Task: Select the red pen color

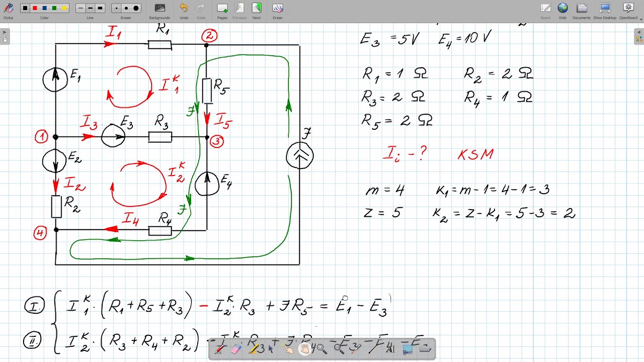Action: [35, 8]
